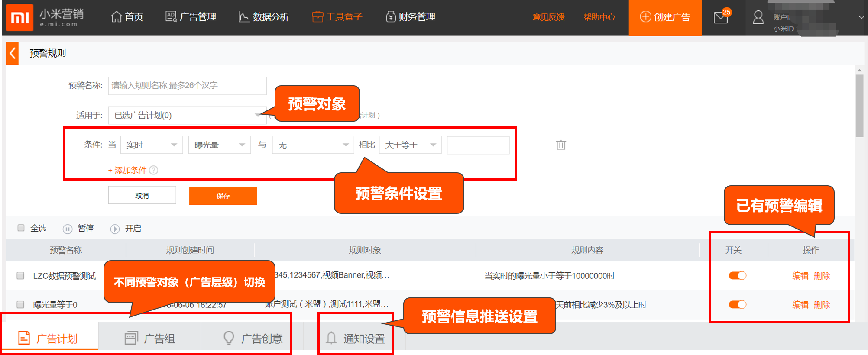Open the 首页 home icon
The width and height of the screenshot is (868, 355).
click(x=116, y=17)
